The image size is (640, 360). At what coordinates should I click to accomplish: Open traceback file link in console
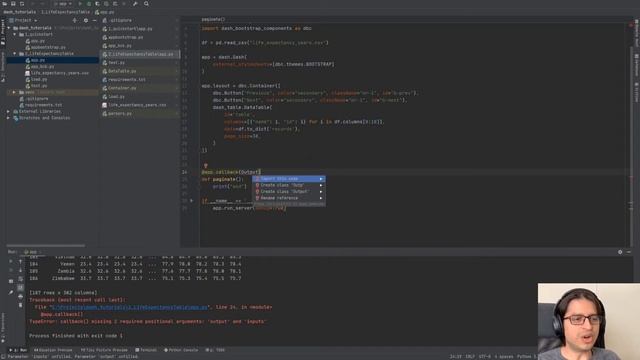click(x=129, y=307)
